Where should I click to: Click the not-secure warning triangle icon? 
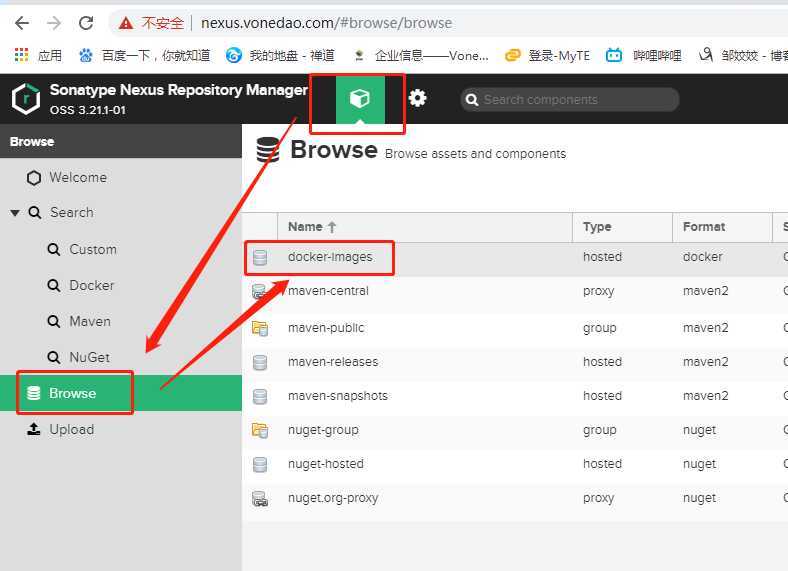pyautogui.click(x=126, y=23)
